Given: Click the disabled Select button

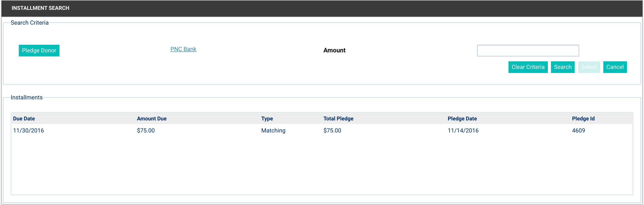Looking at the screenshot, I should point(589,67).
